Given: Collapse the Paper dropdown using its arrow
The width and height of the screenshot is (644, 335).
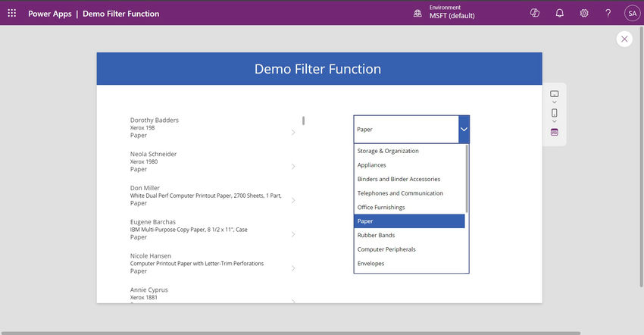Looking at the screenshot, I should (x=464, y=130).
